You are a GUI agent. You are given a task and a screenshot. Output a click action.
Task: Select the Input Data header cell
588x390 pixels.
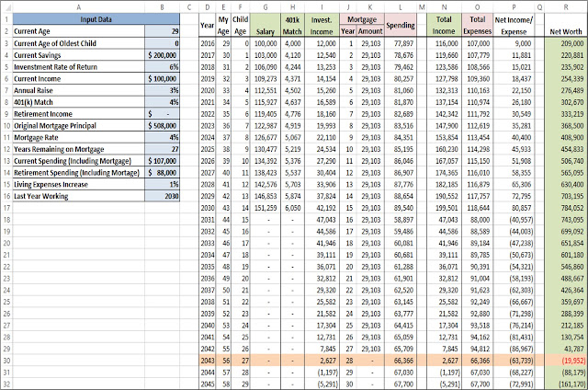click(96, 19)
